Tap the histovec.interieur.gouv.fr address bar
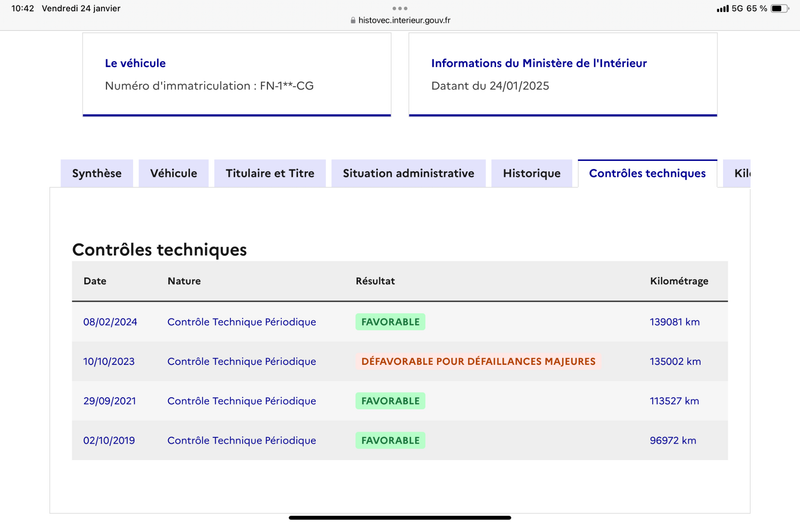This screenshot has height=525, width=800. coord(401,20)
